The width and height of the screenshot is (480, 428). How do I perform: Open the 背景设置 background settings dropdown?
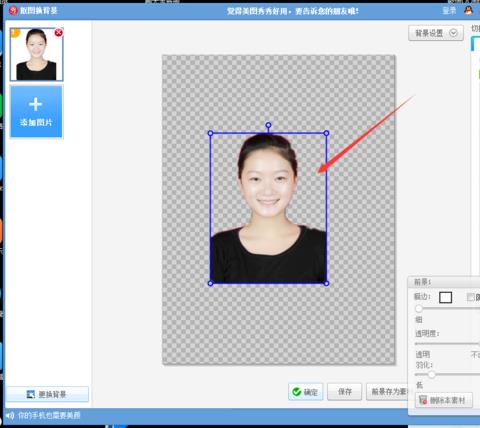point(436,33)
